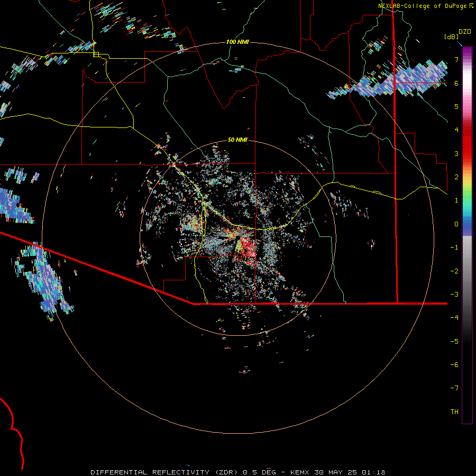Click the "[dB]" units label
476x476 pixels.
(452, 36)
